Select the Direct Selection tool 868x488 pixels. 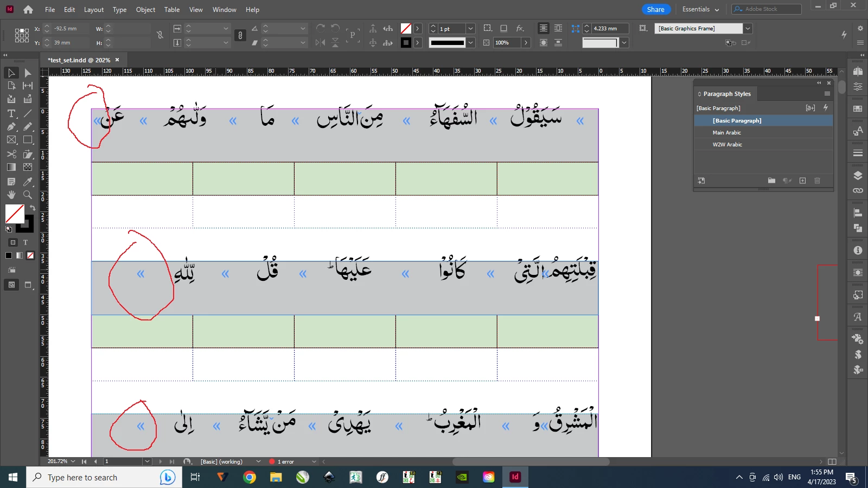point(28,73)
